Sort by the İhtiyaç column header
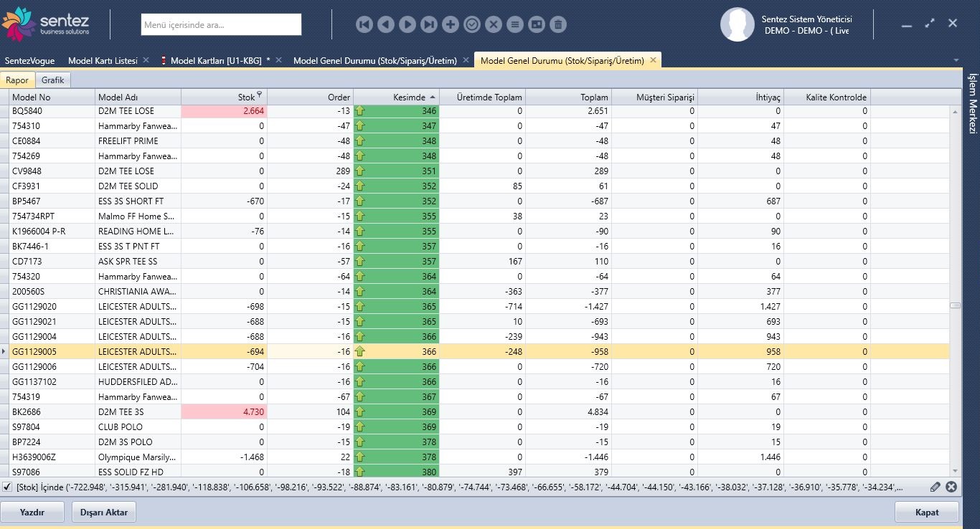980x529 pixels. coord(740,97)
